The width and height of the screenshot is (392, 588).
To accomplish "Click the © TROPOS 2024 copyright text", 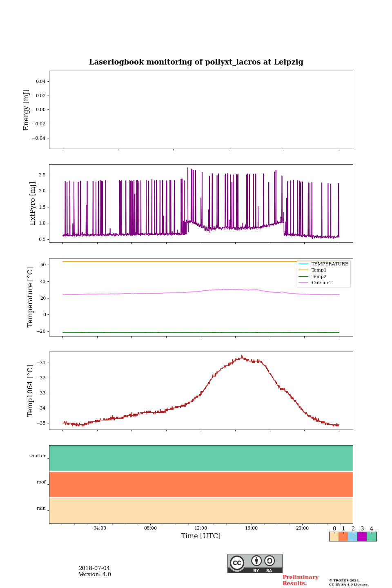I will pyautogui.click(x=345, y=580).
